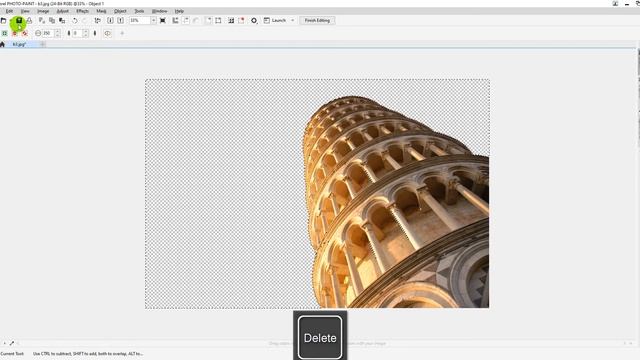Screen dimensions: 640x360
Task: Open the Effects menu
Action: [82, 11]
